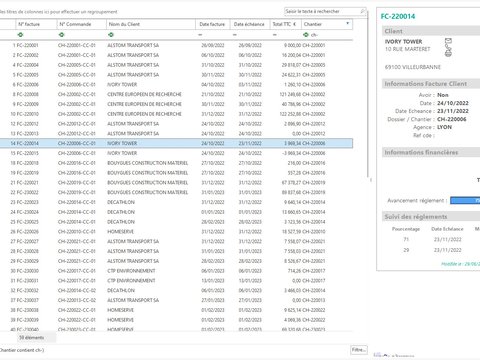
Task: Open the filter operator icon under Nom du Client
Action: click(x=111, y=35)
